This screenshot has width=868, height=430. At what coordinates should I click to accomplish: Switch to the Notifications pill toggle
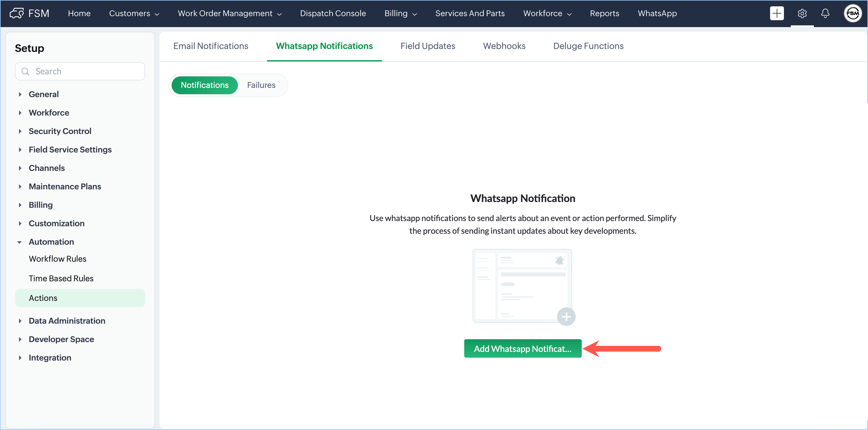click(x=204, y=85)
